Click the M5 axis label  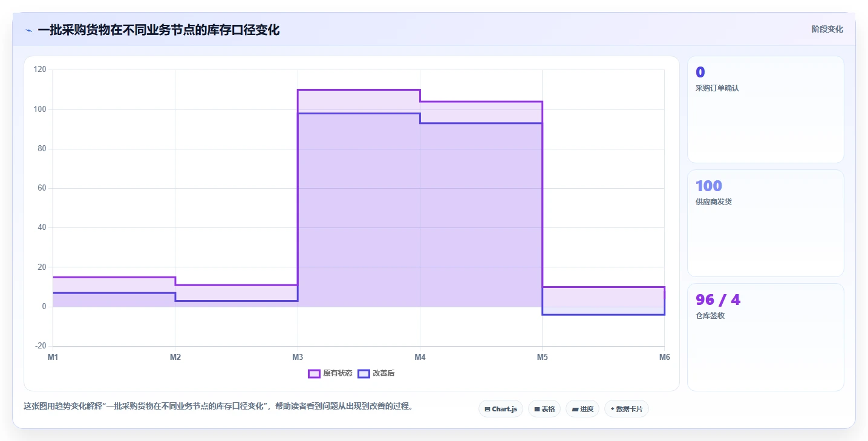coord(542,357)
